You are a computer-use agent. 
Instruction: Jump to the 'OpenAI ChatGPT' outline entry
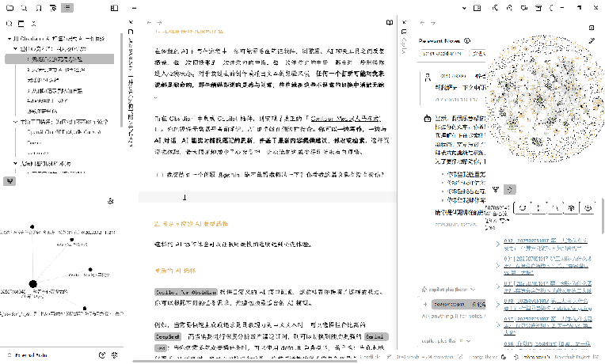(63, 132)
